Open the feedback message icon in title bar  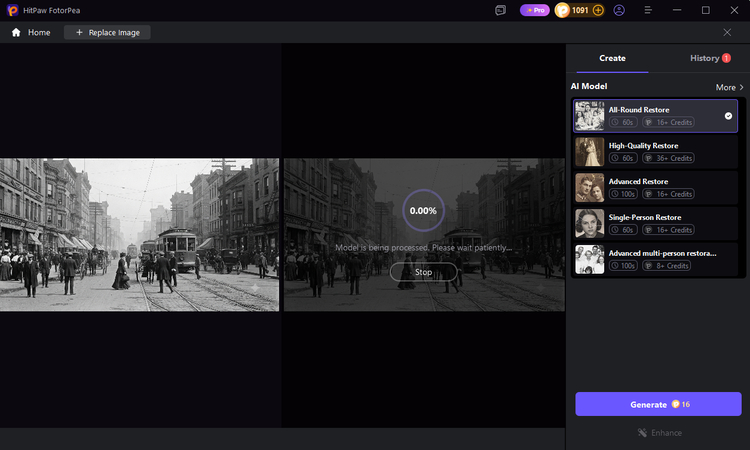click(x=500, y=10)
